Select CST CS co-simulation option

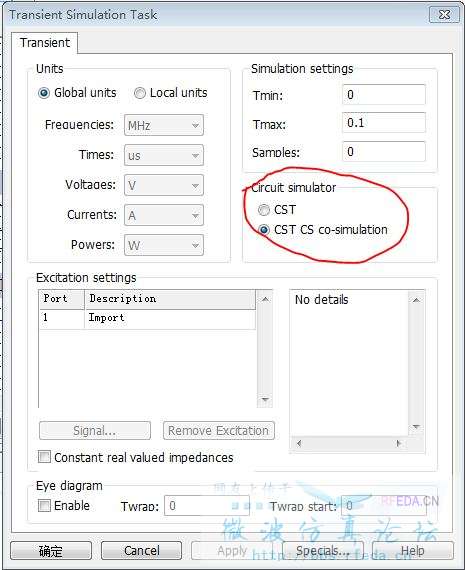pyautogui.click(x=264, y=230)
